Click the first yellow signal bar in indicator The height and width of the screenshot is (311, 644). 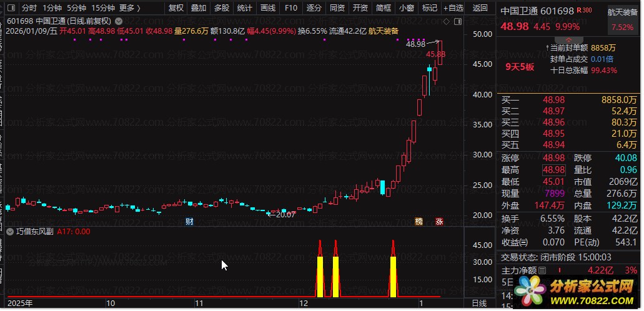coord(320,277)
